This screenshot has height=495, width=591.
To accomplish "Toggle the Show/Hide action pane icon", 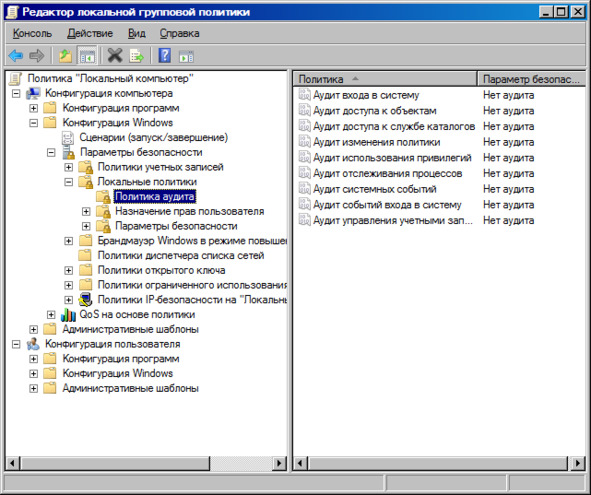I will (x=186, y=56).
